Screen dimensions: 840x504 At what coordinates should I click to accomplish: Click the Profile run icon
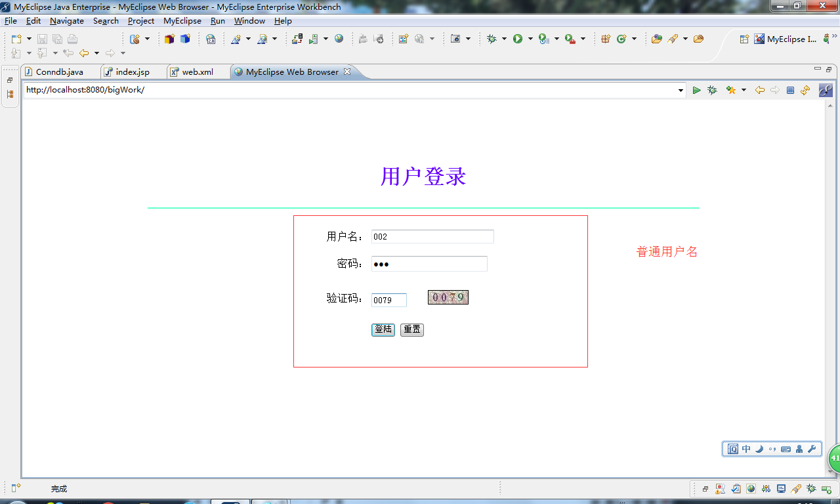(543, 39)
